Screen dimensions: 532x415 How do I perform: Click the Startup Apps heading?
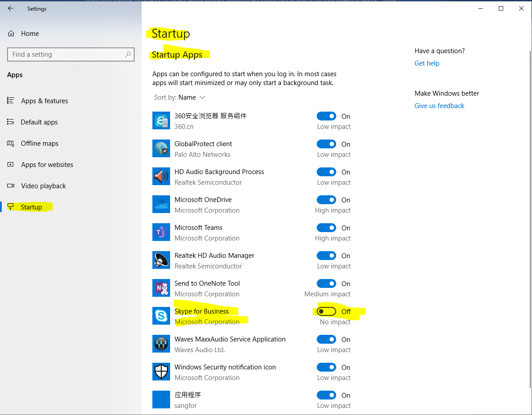coord(177,55)
